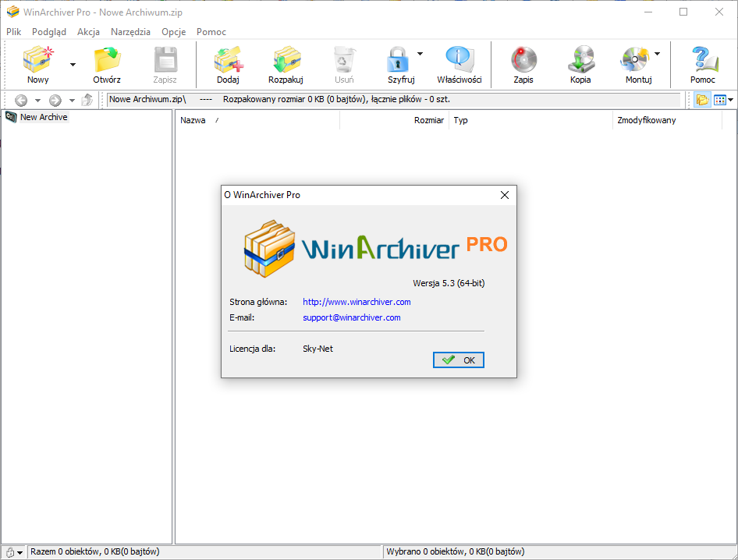
Task: Click the Nowy (new archive) toolbar icon
Action: (38, 59)
